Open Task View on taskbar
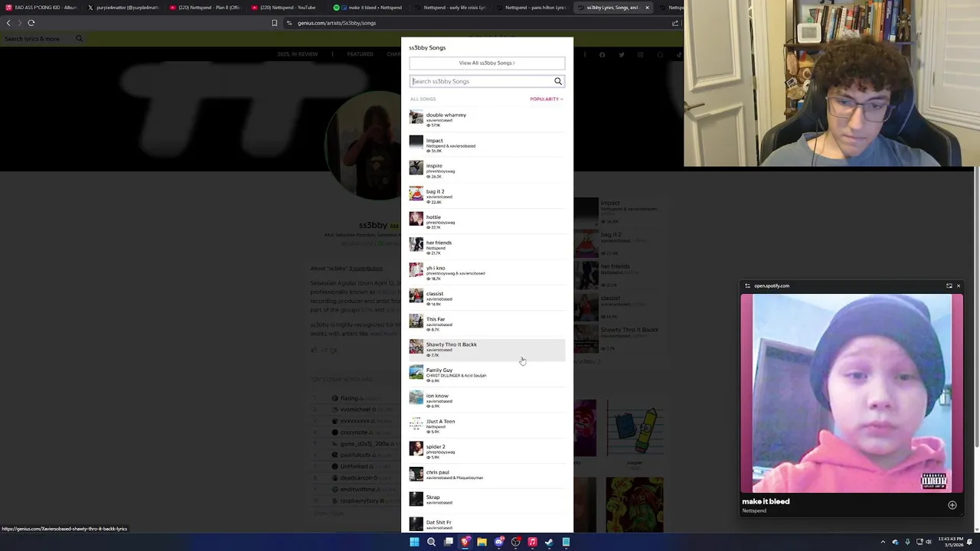 click(449, 542)
